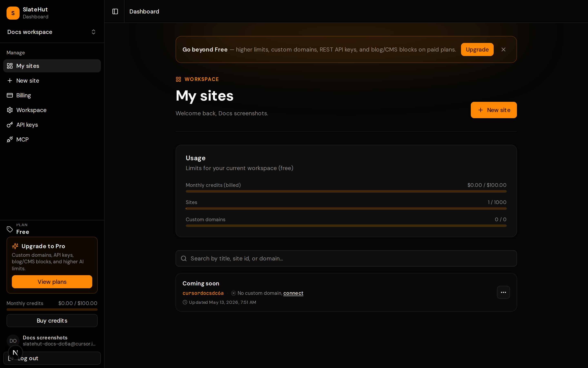
Task: Click the Upgrade to Pro sparkle icon
Action: tap(15, 246)
